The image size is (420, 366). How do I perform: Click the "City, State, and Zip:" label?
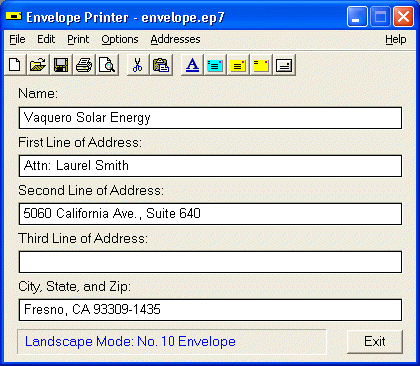(x=75, y=287)
